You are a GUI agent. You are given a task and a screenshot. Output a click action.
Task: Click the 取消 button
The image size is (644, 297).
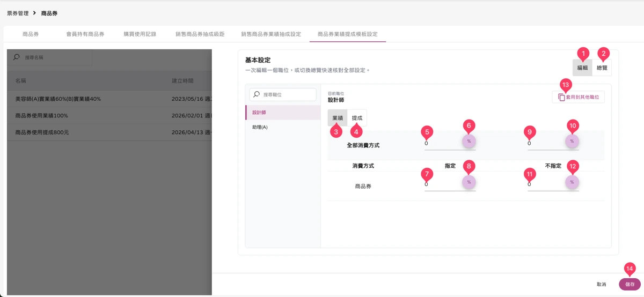[x=601, y=284]
